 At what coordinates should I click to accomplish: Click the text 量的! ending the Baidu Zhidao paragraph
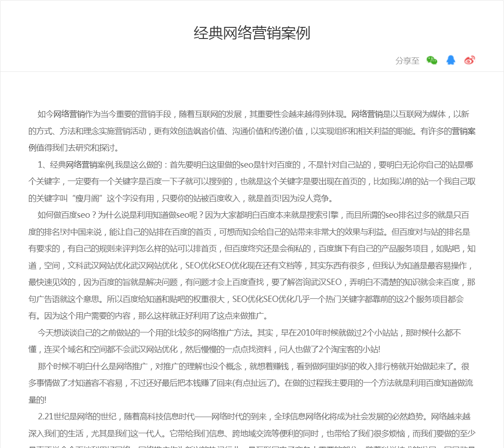[x=37, y=400]
